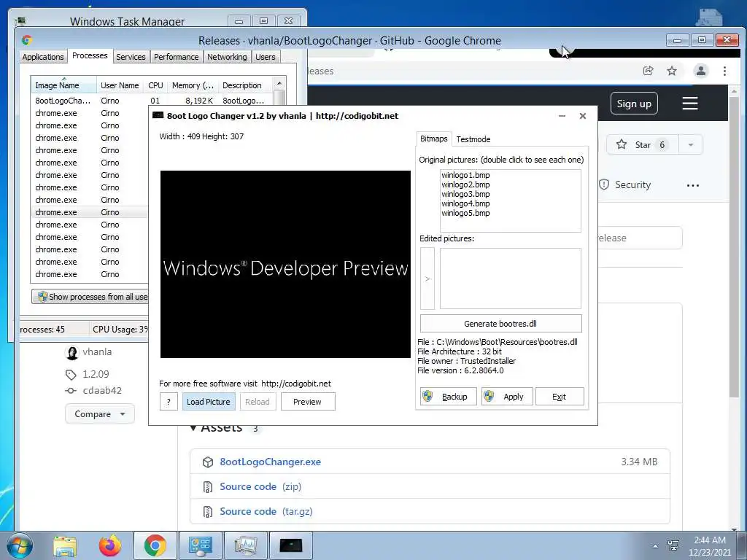
Task: Click Load Picture button
Action: [x=208, y=402]
